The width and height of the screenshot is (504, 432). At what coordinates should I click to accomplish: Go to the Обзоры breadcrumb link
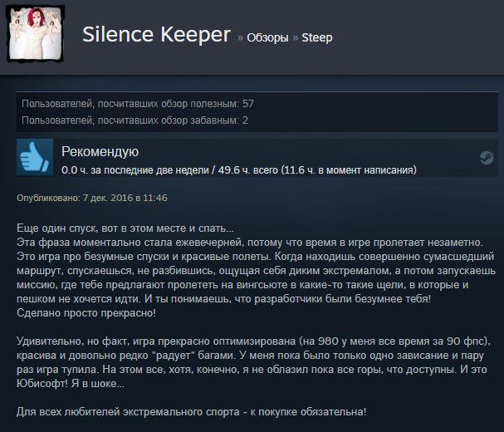(267, 37)
